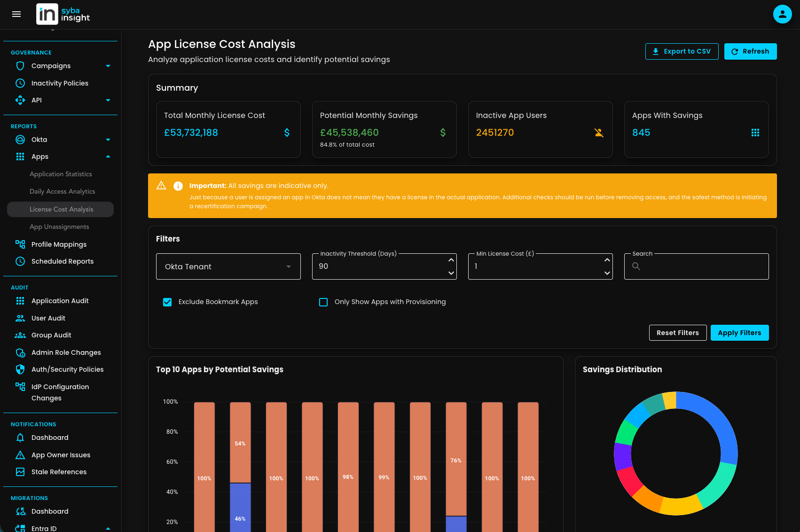The width and height of the screenshot is (800, 532).
Task: Click the Profile Mappings icon
Action: (20, 244)
